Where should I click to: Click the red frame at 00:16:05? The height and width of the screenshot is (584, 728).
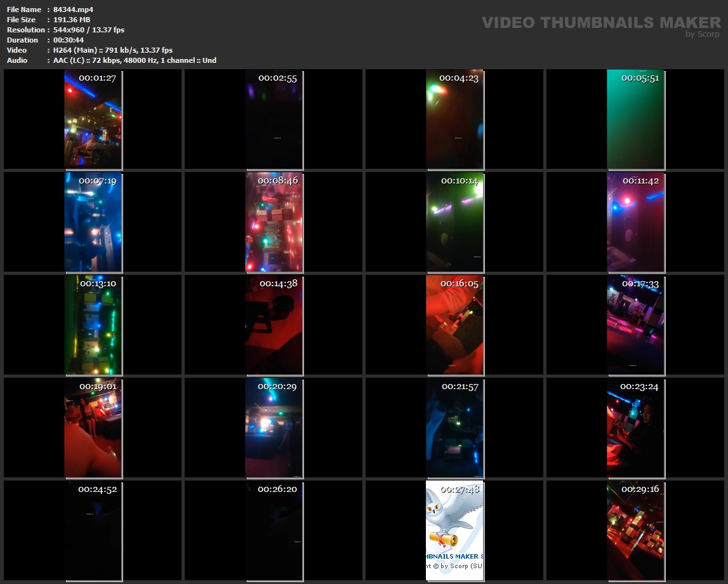(454, 325)
